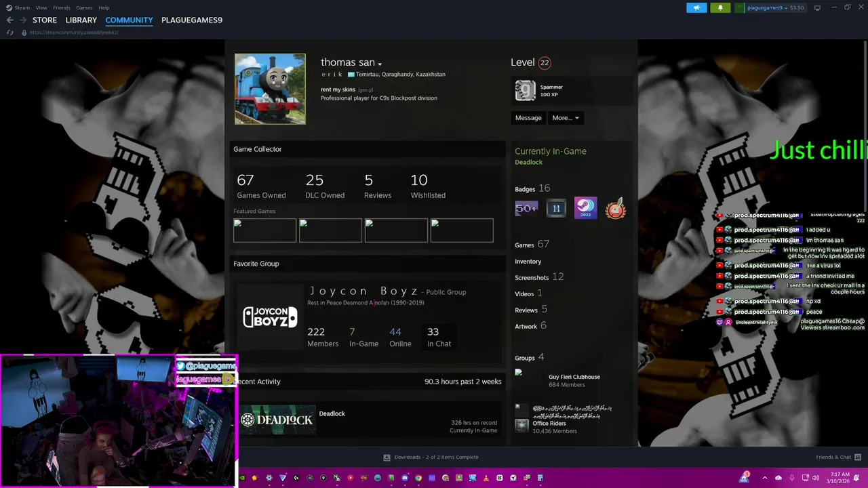Open the 67 Games Owned stat

tap(261, 186)
